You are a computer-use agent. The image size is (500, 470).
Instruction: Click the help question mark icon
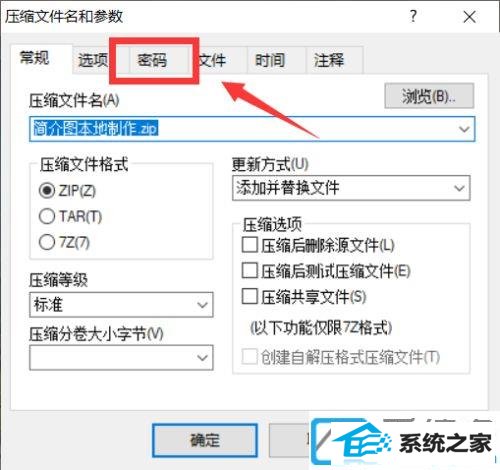(x=413, y=16)
